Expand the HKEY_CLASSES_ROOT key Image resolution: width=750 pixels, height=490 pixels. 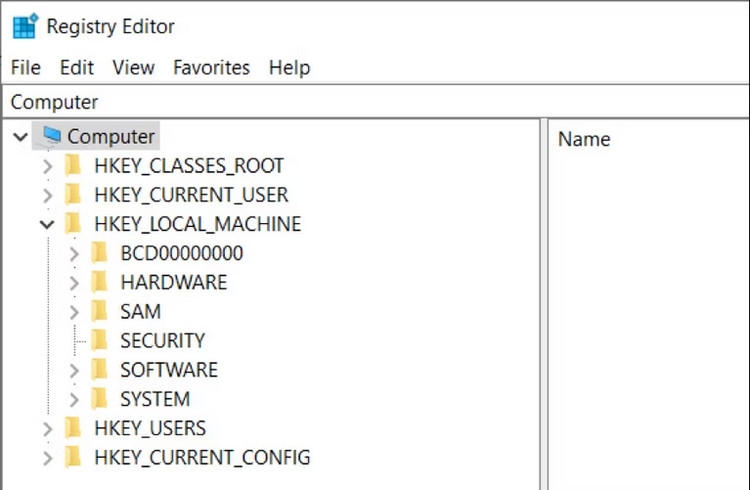tap(47, 167)
